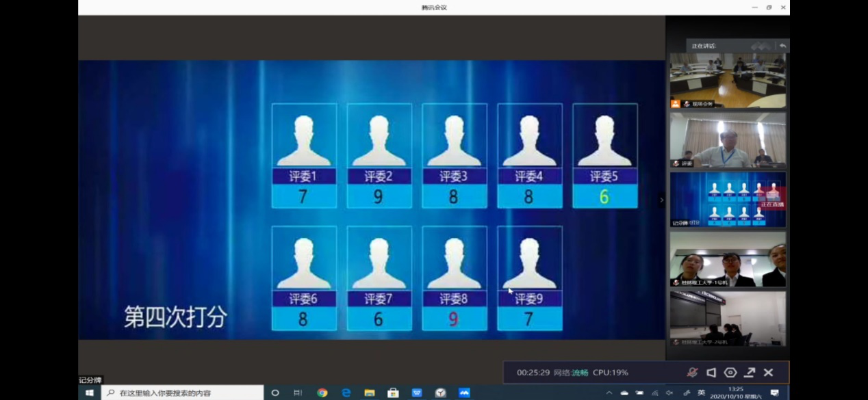Click the 评委8 judge card
Screen dimensions: 868x400
[454, 278]
